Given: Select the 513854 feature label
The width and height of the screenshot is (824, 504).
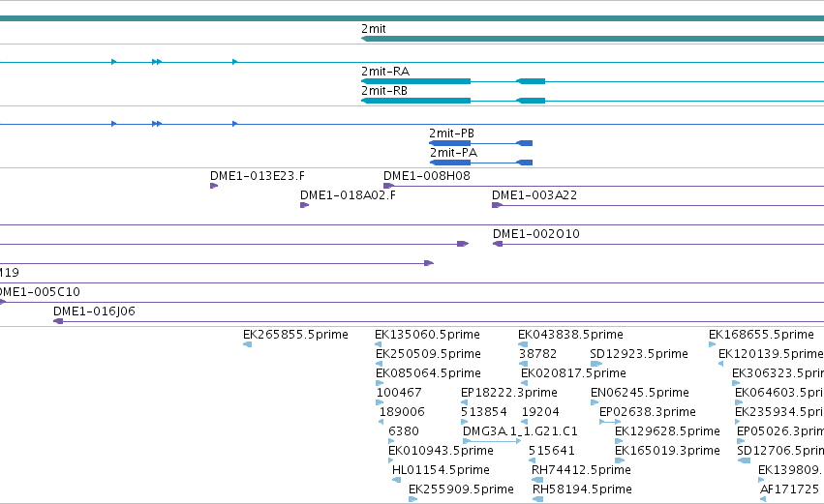Looking at the screenshot, I should pyautogui.click(x=484, y=412).
